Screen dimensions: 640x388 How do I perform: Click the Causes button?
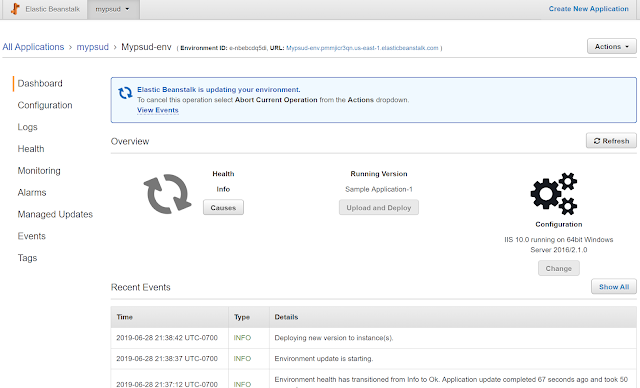point(223,207)
